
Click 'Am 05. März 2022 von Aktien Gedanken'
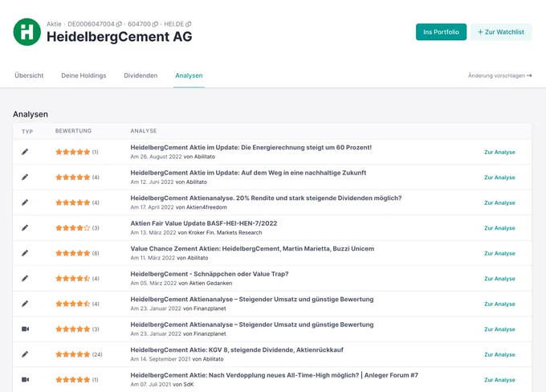181,284
